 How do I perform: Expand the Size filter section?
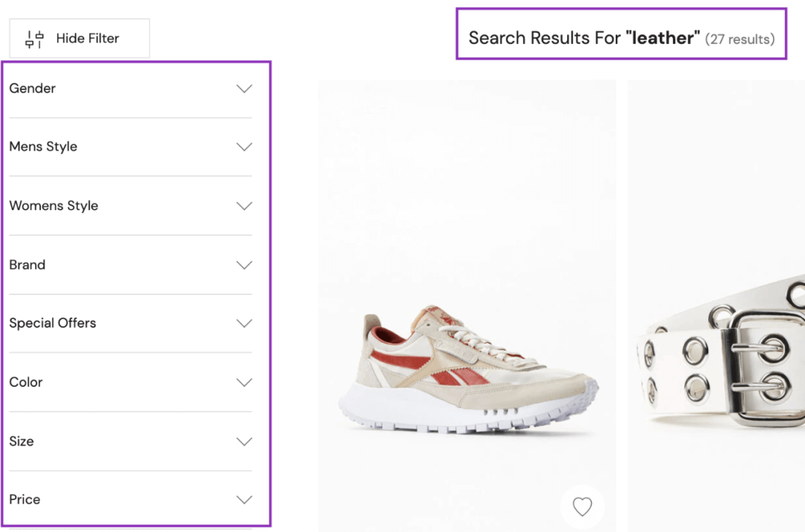point(22,441)
